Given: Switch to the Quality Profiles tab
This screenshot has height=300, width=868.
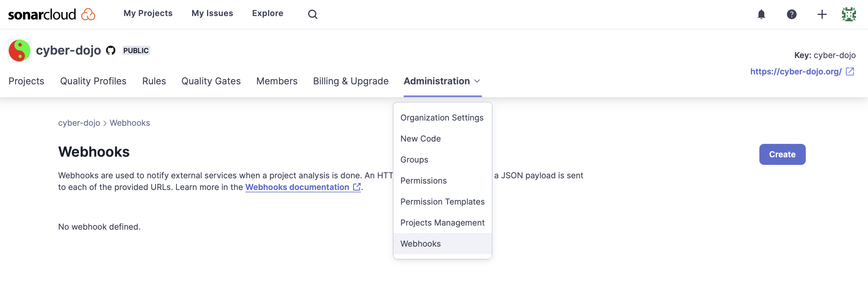Looking at the screenshot, I should point(93,81).
